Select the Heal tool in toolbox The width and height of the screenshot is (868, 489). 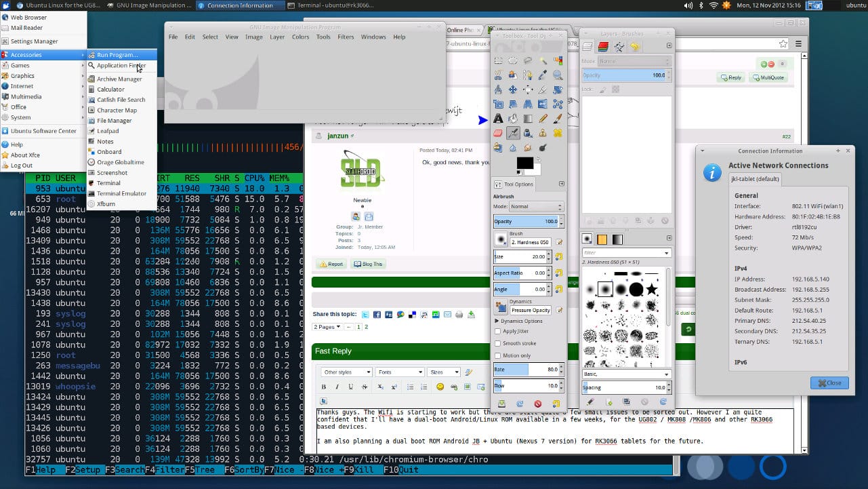tap(558, 133)
